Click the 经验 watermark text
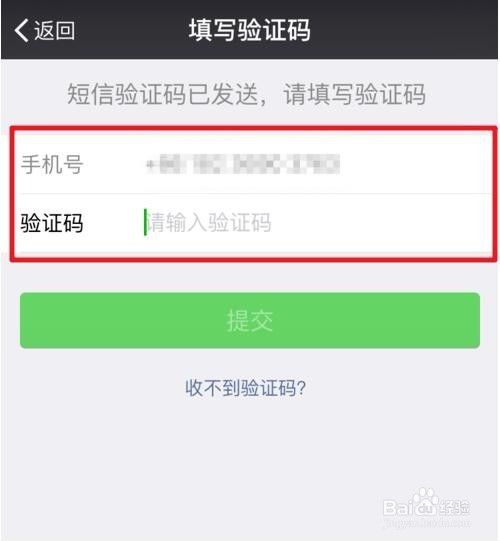This screenshot has width=500, height=541. pyautogui.click(x=455, y=507)
